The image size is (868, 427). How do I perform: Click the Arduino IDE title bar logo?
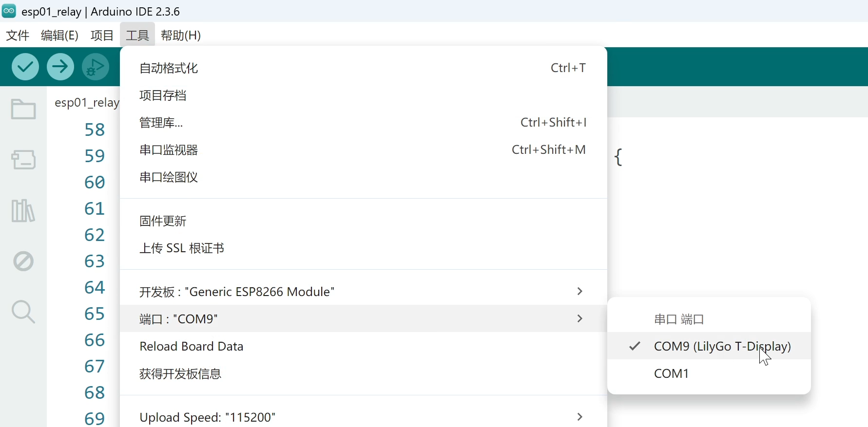(x=9, y=11)
